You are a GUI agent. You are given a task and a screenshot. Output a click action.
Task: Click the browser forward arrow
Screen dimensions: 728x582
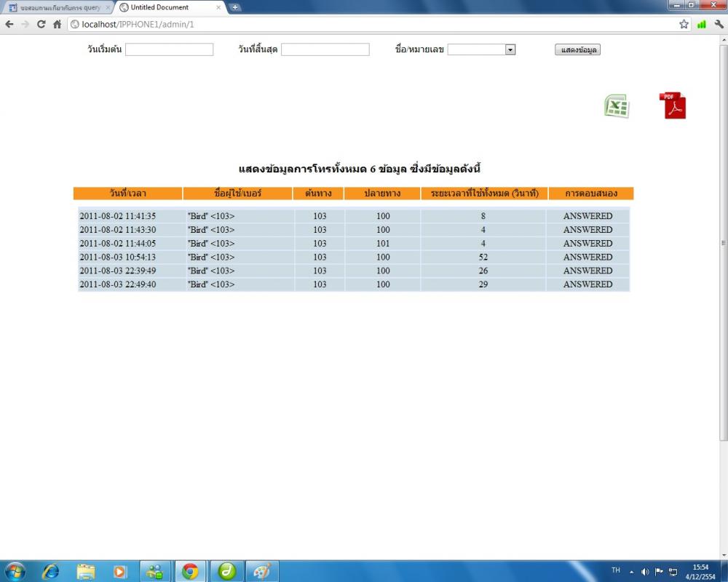point(25,24)
